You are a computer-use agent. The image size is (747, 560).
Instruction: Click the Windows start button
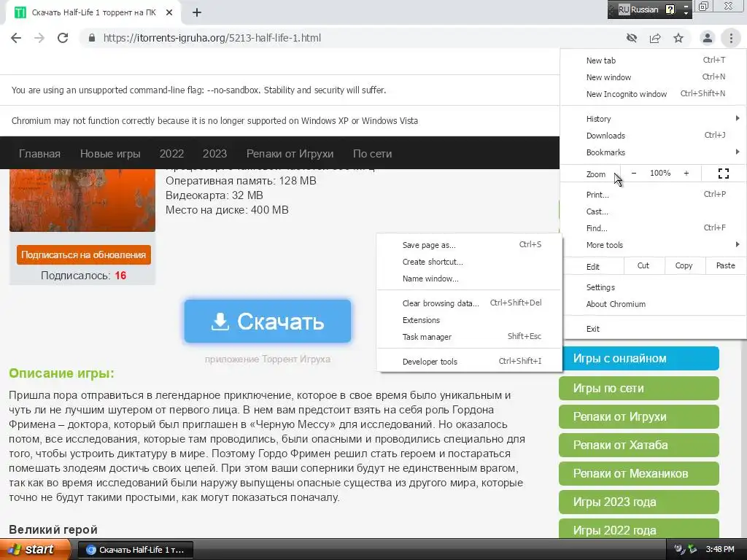point(34,550)
